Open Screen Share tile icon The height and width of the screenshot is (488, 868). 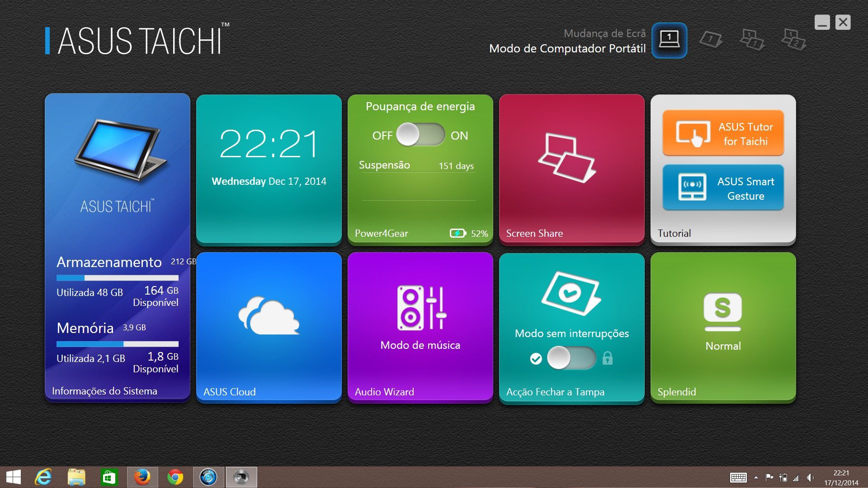pyautogui.click(x=567, y=158)
